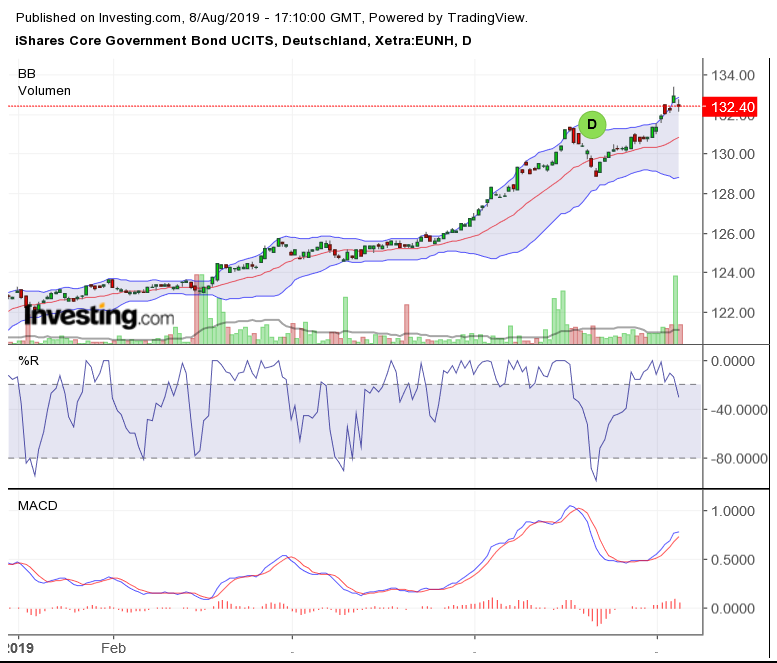Click the 2019 label on time axis
This screenshot has width=777, height=663.
(21, 648)
